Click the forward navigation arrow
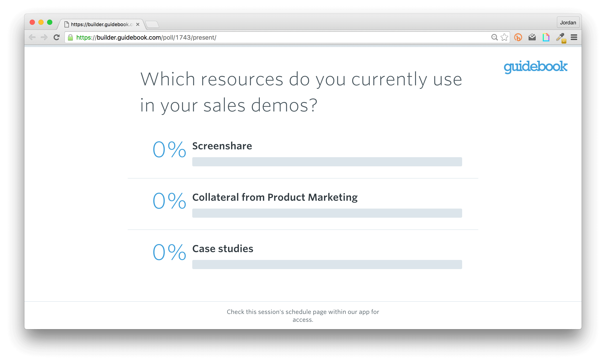 [x=44, y=37]
